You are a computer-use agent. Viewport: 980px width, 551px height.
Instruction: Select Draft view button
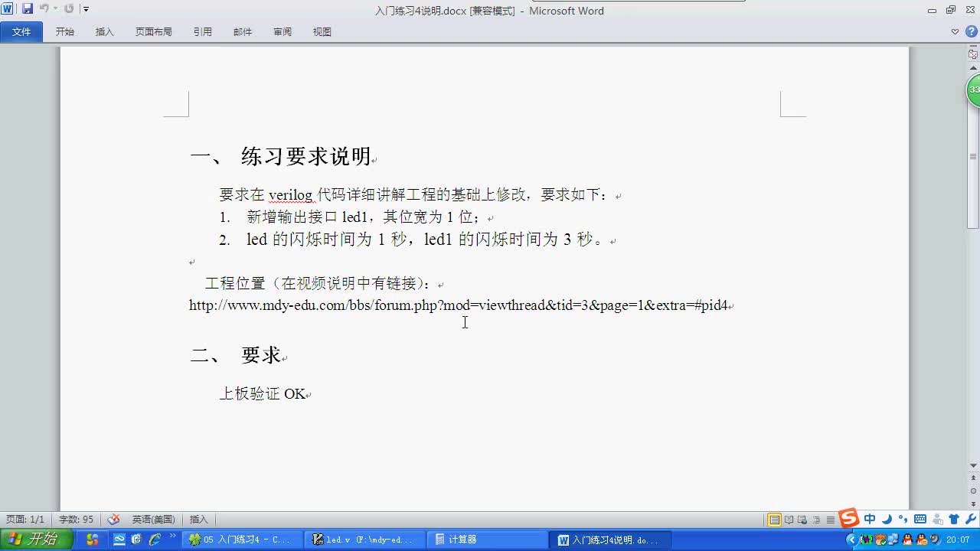click(831, 520)
